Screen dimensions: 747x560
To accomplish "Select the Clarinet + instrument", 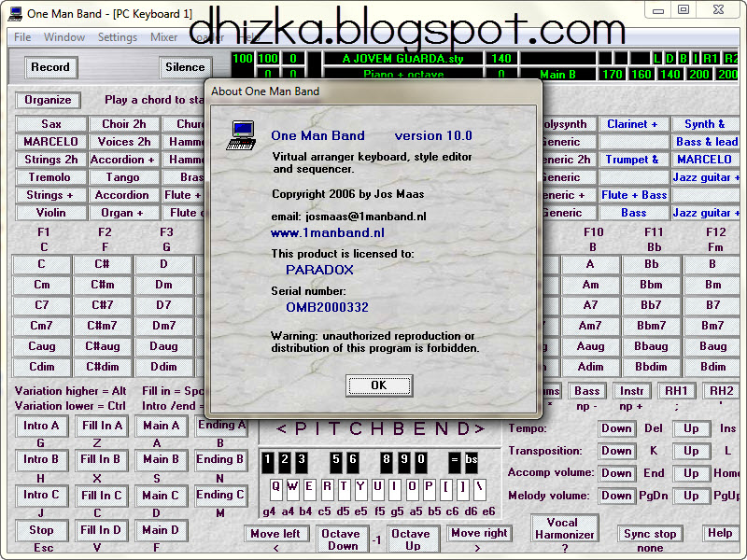I will [634, 124].
